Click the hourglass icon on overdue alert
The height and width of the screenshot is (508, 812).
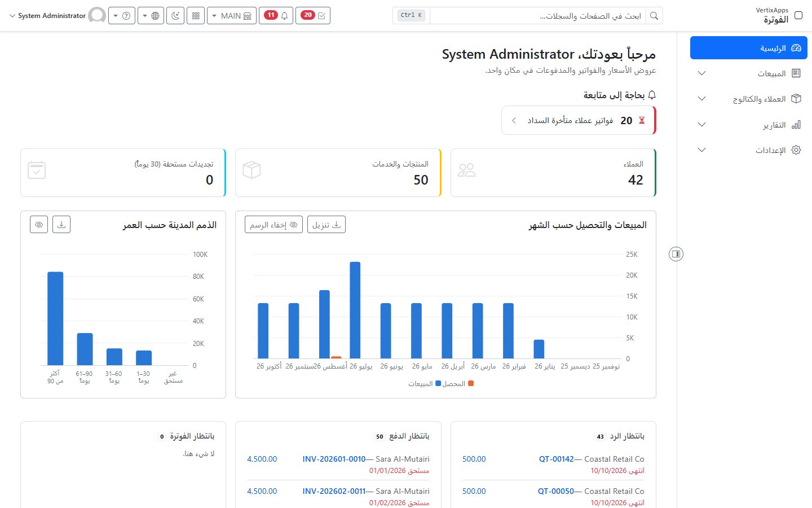tap(642, 120)
